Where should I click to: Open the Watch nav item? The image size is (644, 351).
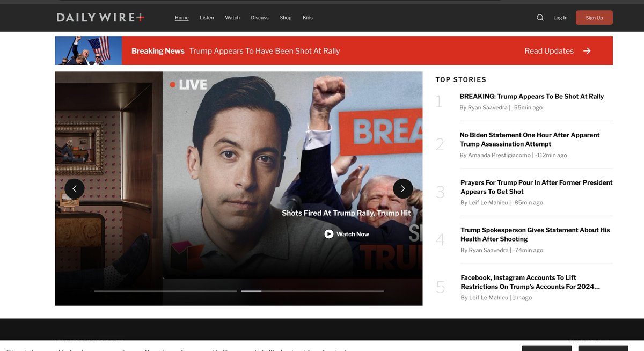pos(232,18)
